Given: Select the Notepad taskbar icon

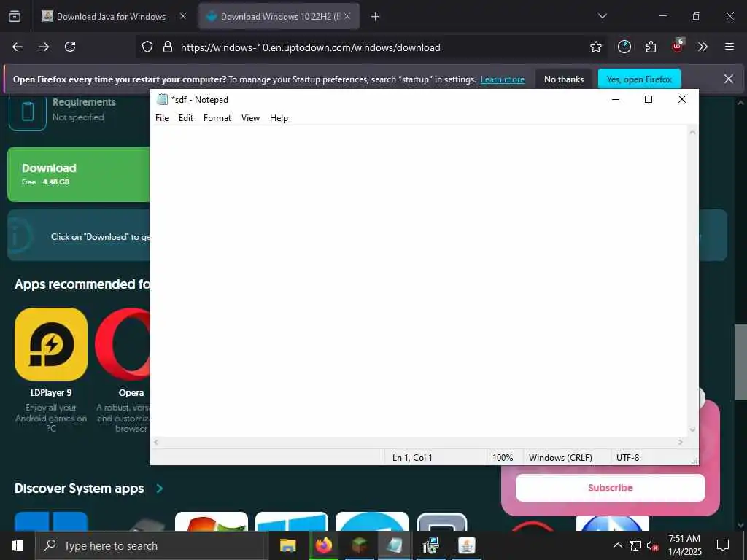Looking at the screenshot, I should coord(395,545).
